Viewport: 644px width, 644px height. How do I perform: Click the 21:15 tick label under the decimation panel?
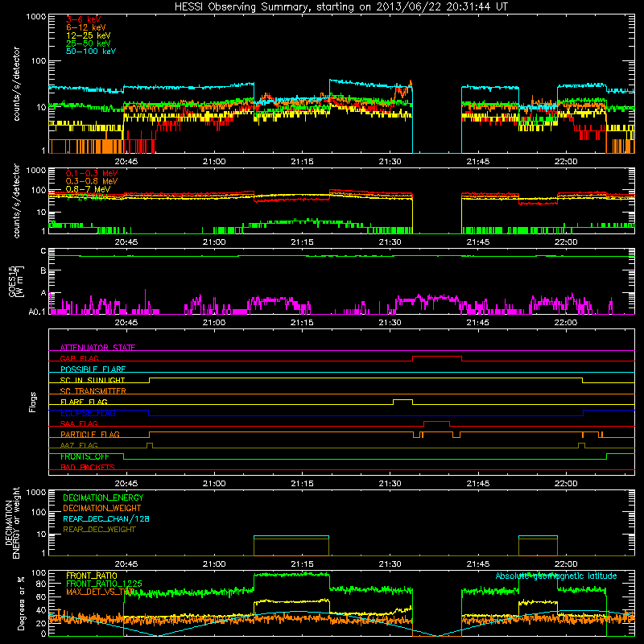(x=302, y=564)
